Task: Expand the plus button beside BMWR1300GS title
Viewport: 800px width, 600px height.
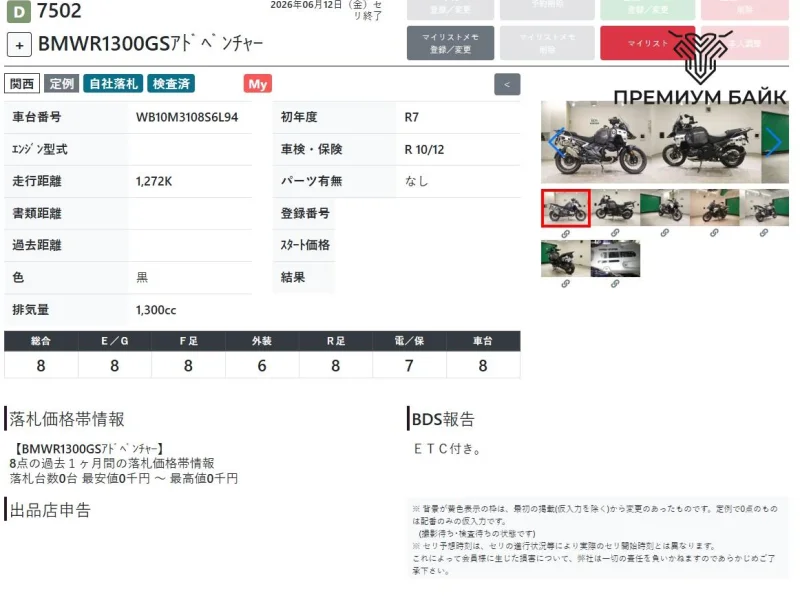Action: (x=19, y=45)
